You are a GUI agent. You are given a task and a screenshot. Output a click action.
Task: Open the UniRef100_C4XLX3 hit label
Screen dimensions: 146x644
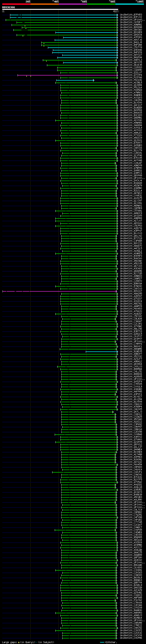click(x=131, y=366)
